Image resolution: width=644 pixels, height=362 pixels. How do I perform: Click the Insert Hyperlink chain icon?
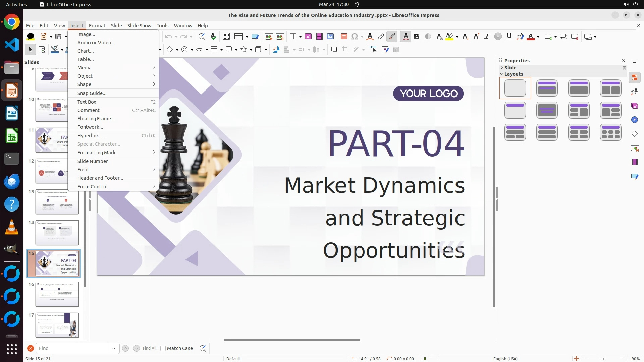coord(381,37)
